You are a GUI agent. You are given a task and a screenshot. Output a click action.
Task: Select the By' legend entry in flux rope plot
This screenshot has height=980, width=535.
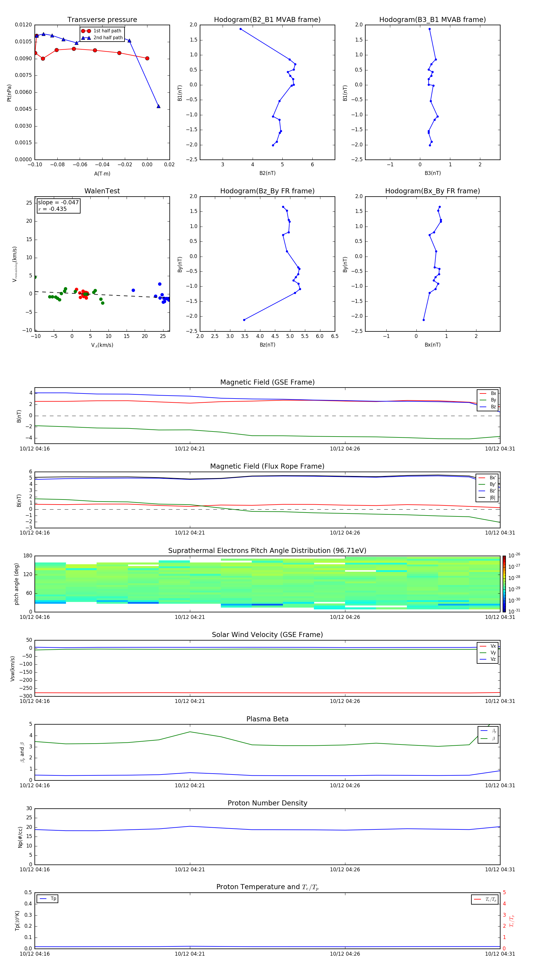click(x=487, y=484)
